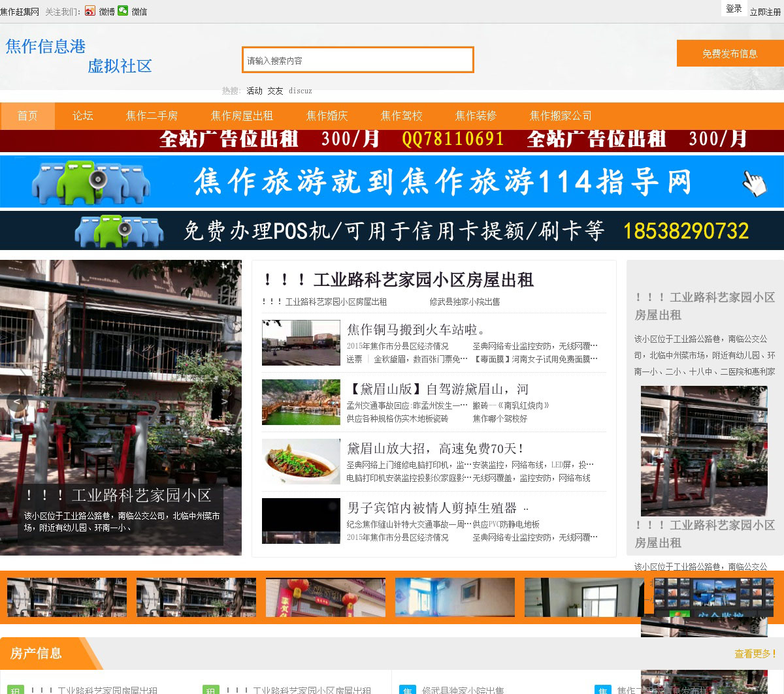
Task: Focus the 请输入搜索内容 search box
Action: pos(357,60)
